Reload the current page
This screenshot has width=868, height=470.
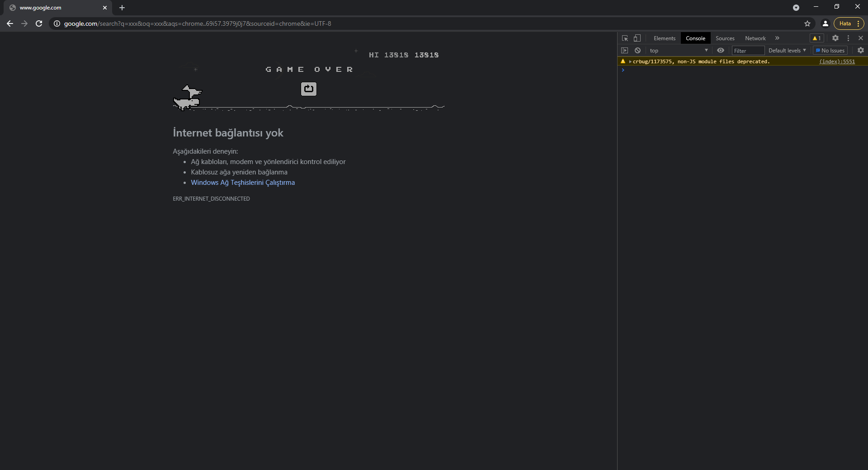pyautogui.click(x=39, y=23)
